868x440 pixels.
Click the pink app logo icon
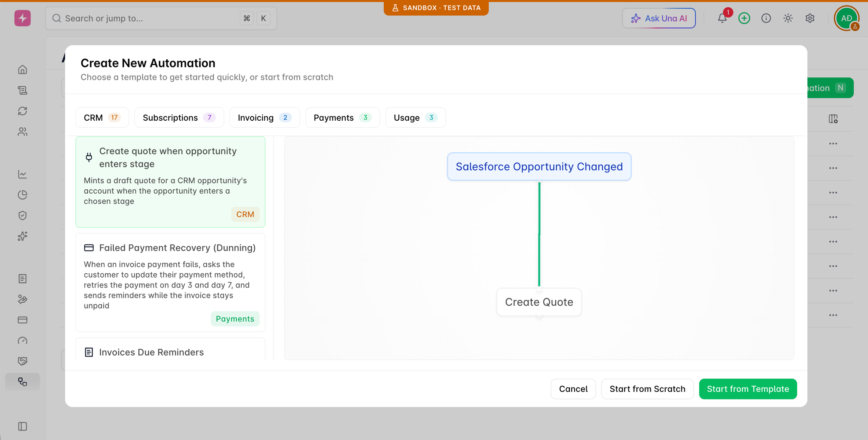[x=23, y=18]
